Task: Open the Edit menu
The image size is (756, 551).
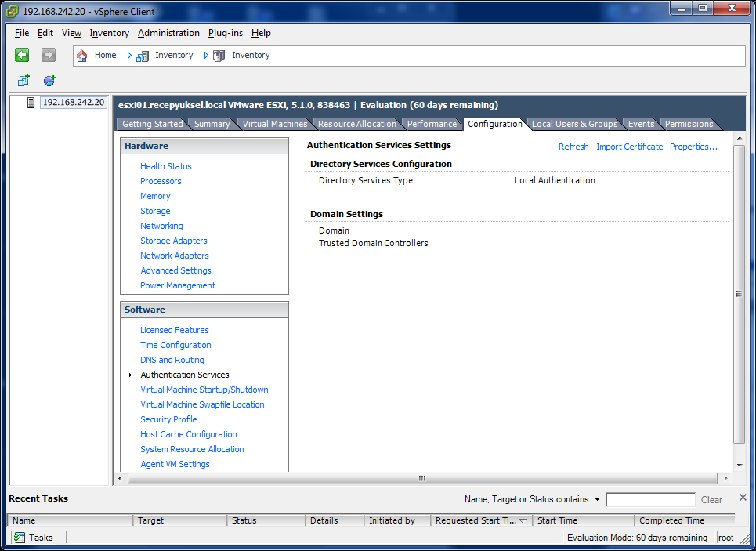Action: coord(45,33)
